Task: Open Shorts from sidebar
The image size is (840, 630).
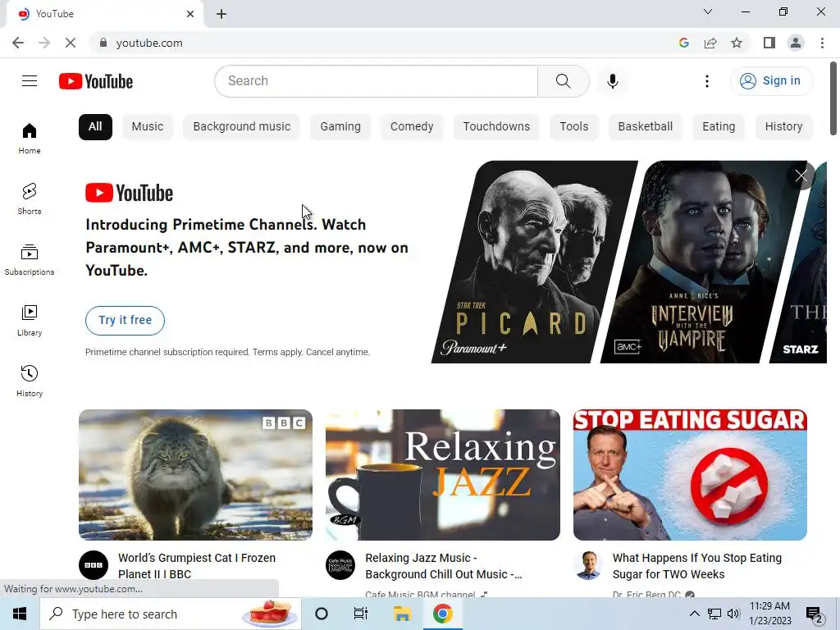Action: [x=30, y=199]
